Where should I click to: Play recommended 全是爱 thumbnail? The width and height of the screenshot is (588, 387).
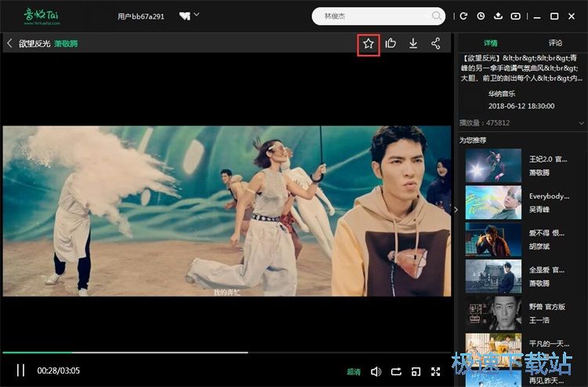[x=493, y=276]
